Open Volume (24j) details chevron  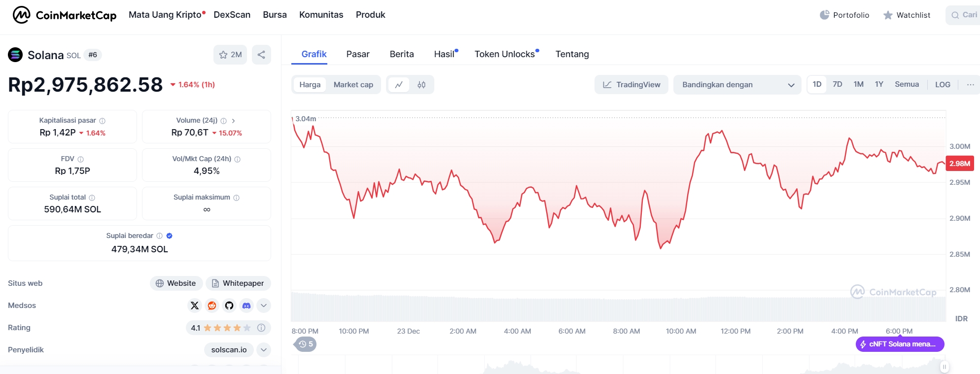pyautogui.click(x=234, y=121)
